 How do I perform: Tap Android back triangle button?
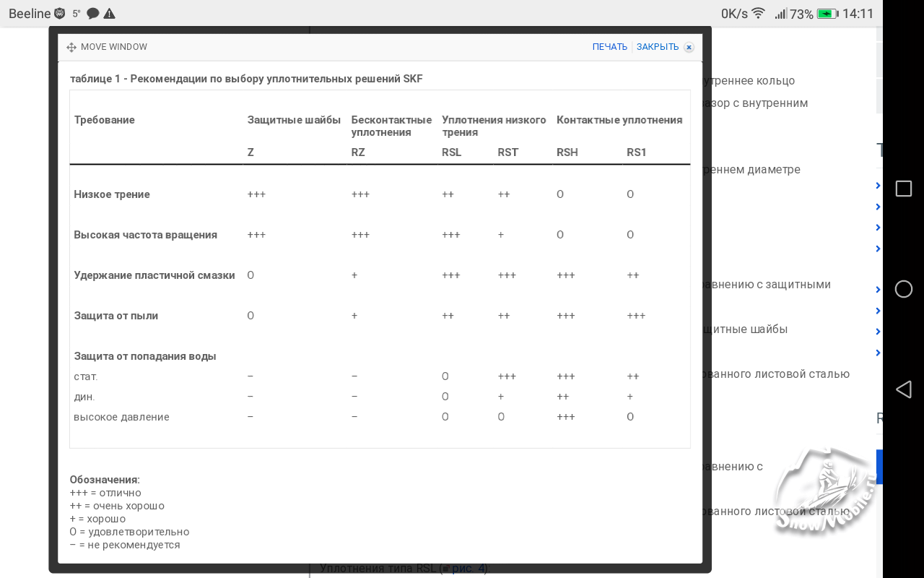[x=903, y=389]
